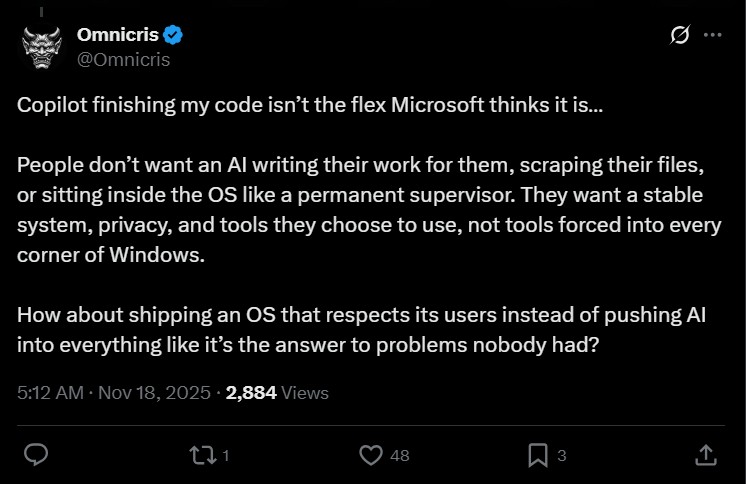Open the Omnicris display name link
The width and height of the screenshot is (746, 484).
tap(119, 35)
